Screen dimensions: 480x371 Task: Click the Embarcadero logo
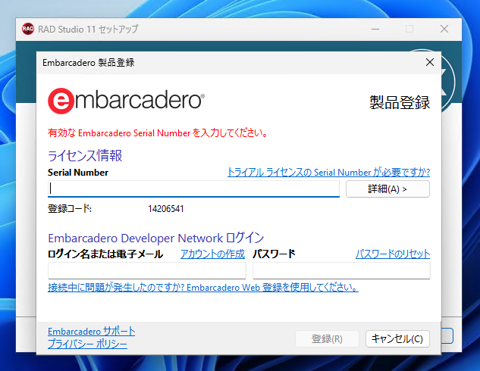click(x=126, y=100)
